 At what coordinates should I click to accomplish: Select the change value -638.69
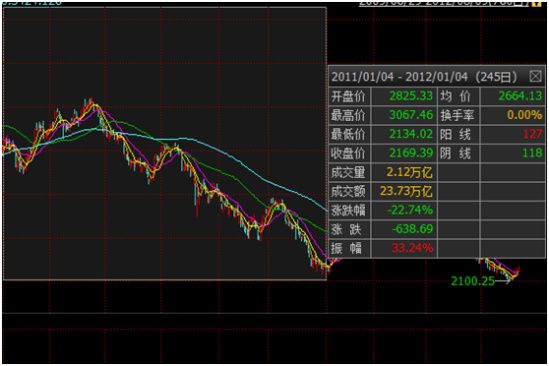412,229
